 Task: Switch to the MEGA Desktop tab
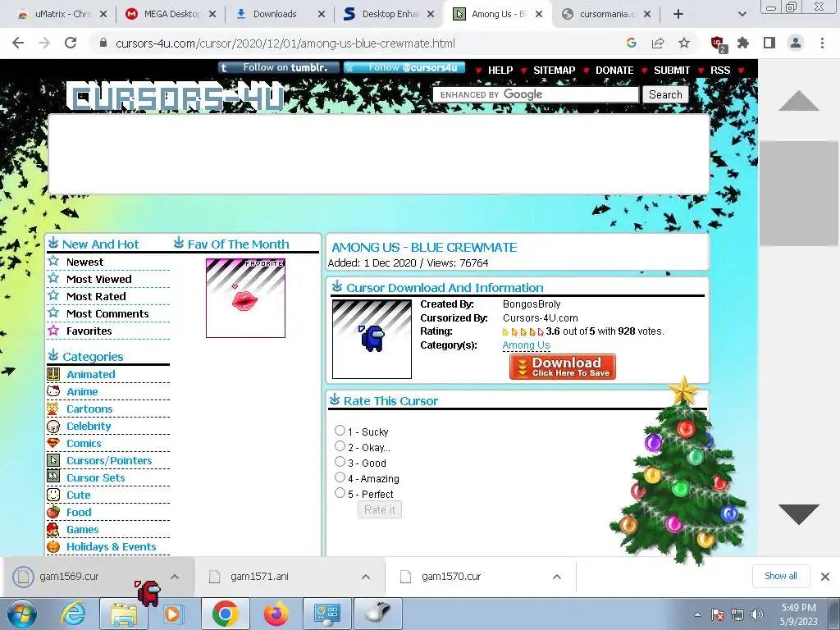point(171,14)
